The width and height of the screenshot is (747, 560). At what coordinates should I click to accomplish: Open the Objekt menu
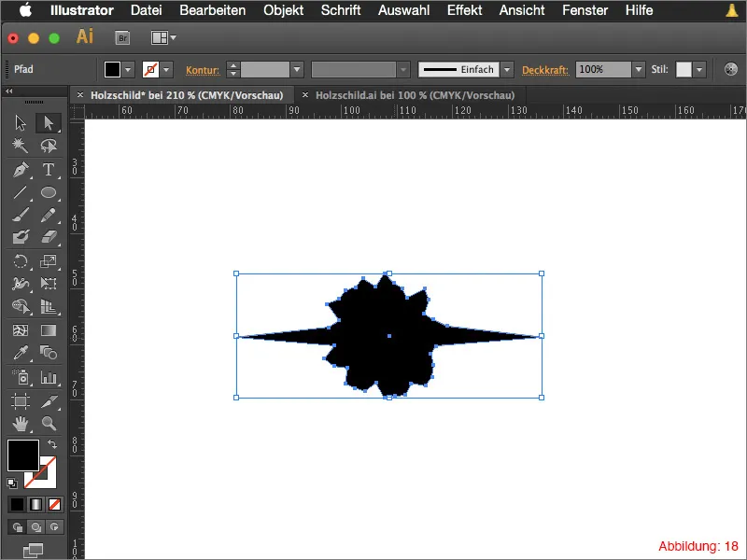tap(284, 10)
